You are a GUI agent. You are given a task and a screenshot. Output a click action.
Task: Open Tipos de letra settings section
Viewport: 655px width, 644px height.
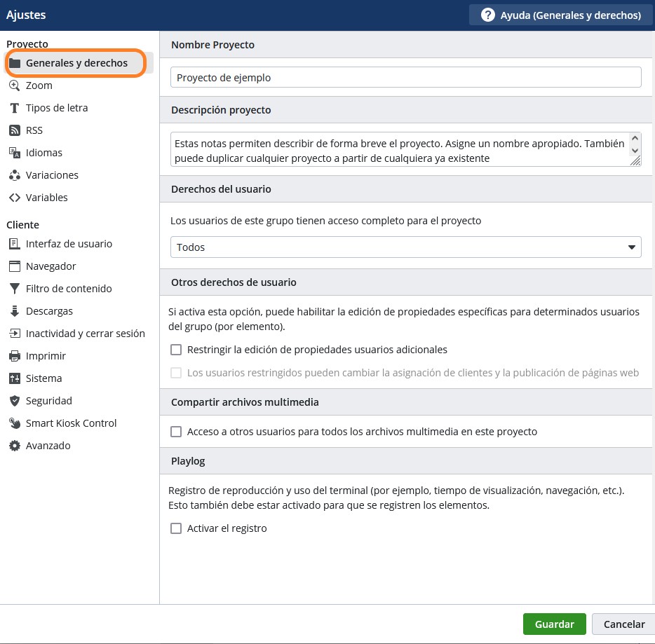point(56,108)
